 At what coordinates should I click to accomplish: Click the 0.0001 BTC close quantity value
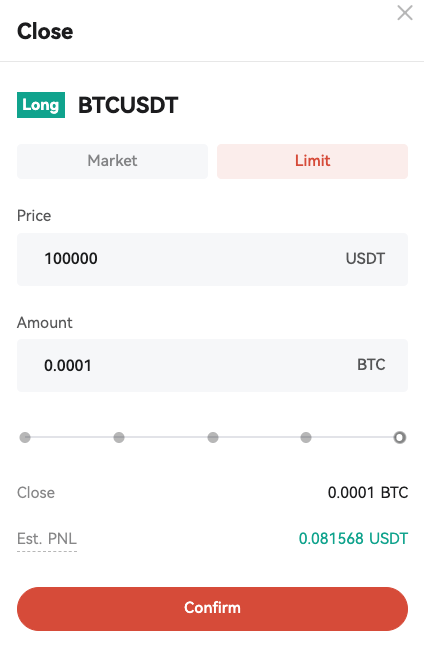[x=368, y=492]
